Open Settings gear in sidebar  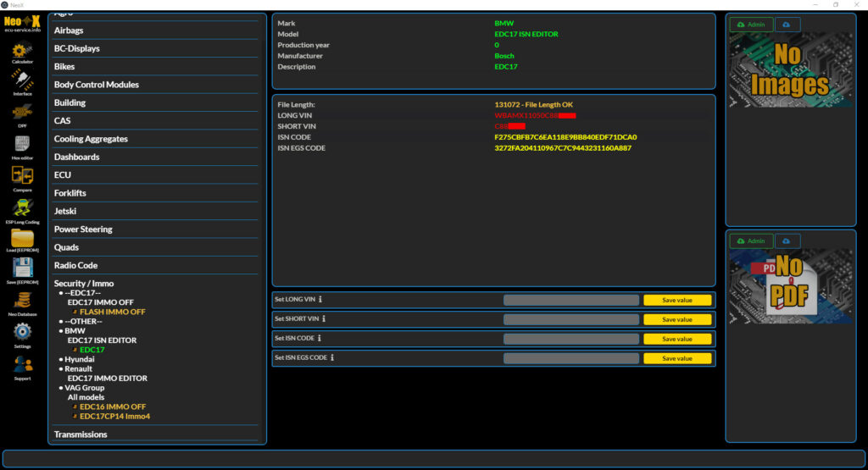[x=23, y=333]
